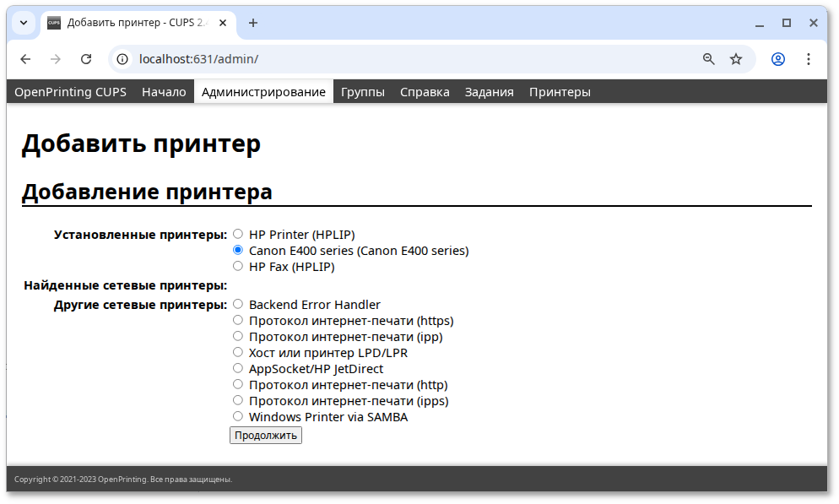Image resolution: width=839 pixels, height=504 pixels.
Task: Select the Backend Error Handler option
Action: [238, 304]
